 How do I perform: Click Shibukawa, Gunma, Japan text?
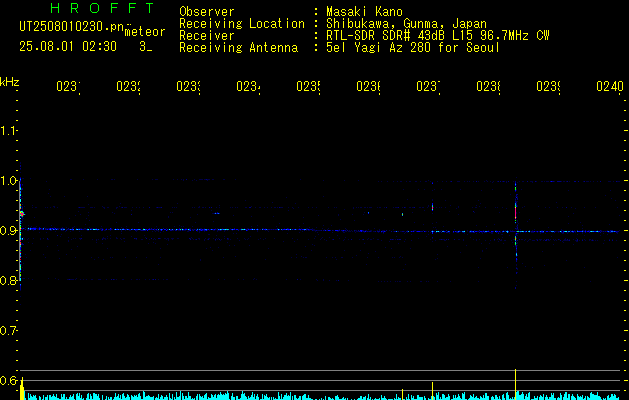[x=406, y=24]
